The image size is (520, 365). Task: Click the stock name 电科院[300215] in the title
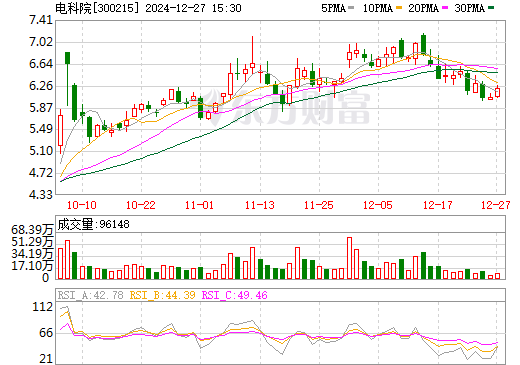[97, 8]
